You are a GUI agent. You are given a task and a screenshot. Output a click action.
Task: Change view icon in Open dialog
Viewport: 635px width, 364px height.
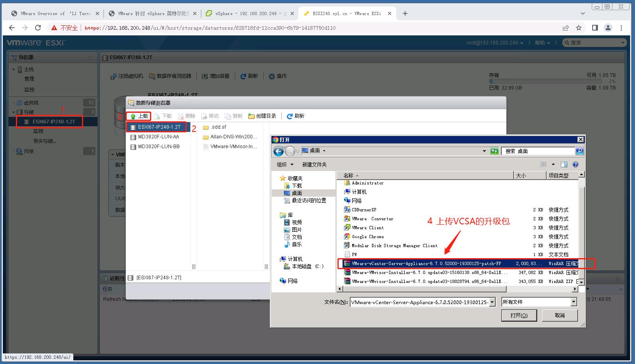tap(543, 164)
